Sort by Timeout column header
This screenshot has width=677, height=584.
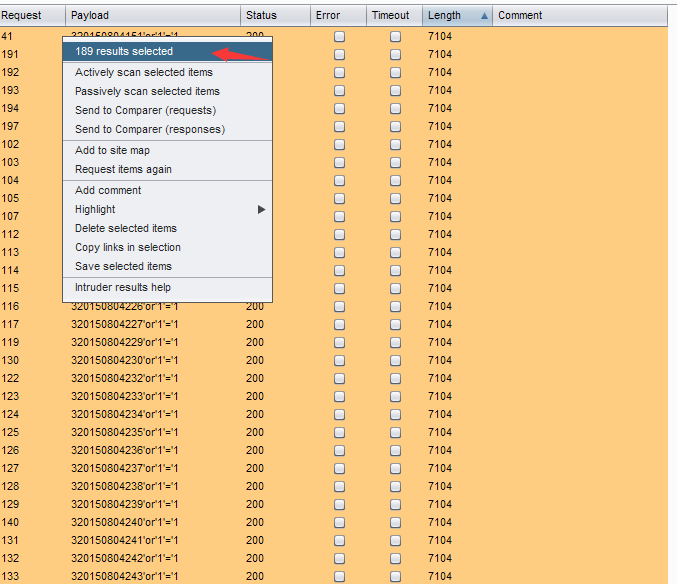[395, 16]
